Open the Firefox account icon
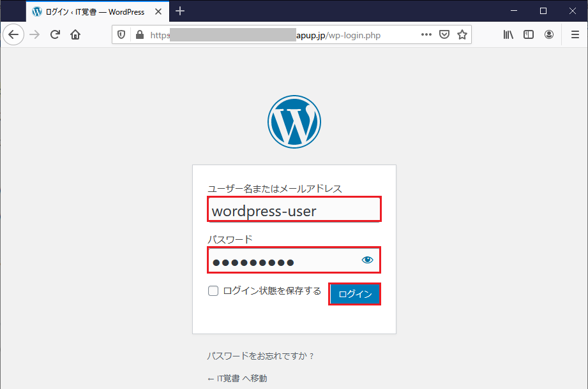588x389 pixels. pos(549,35)
